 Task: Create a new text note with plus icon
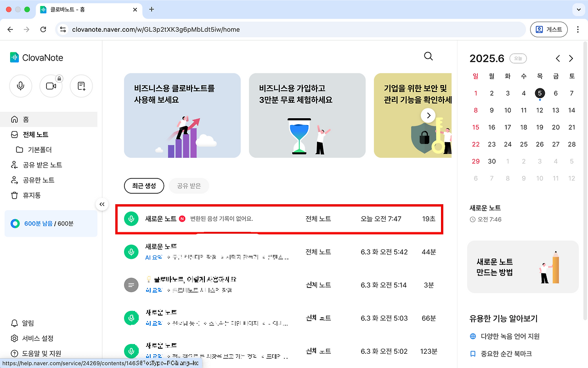pyautogui.click(x=81, y=86)
